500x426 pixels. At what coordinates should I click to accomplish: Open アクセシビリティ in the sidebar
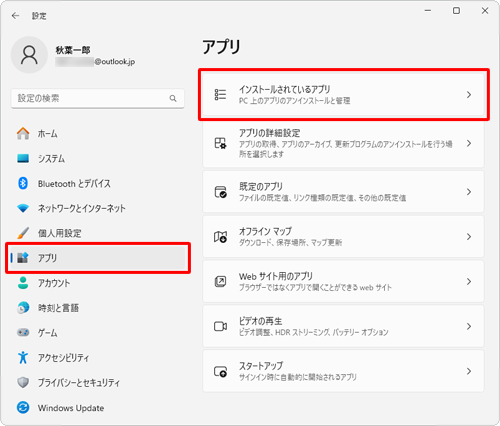[97, 357]
